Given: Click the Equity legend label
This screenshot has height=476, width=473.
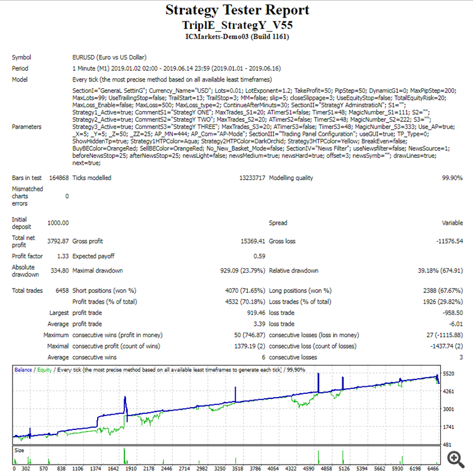Looking at the screenshot, I should [x=44, y=370].
